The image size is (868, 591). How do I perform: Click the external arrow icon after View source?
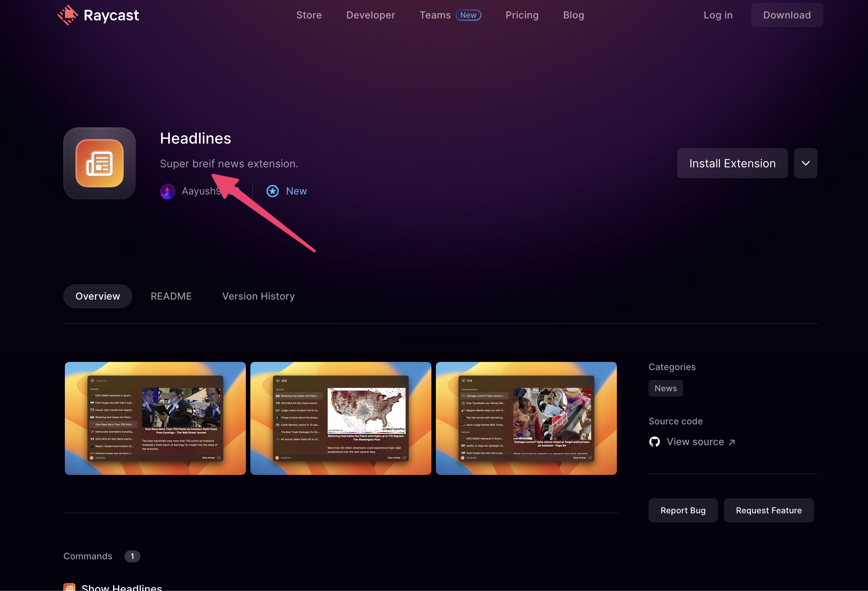click(x=732, y=442)
